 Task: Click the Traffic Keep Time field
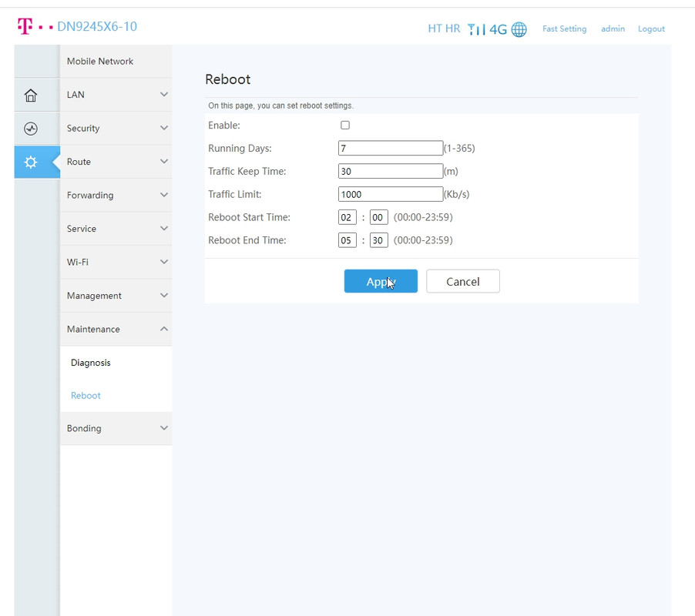[x=391, y=171]
